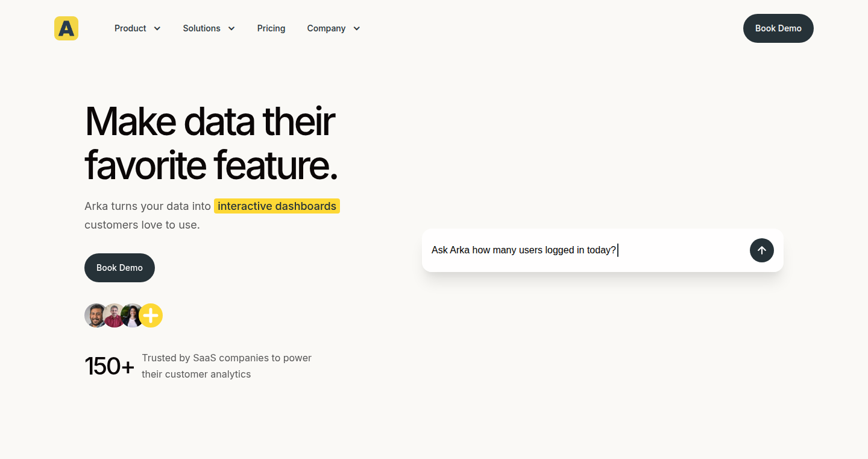Select the middle avatar in red shirt
The height and width of the screenshot is (459, 868).
(x=115, y=315)
